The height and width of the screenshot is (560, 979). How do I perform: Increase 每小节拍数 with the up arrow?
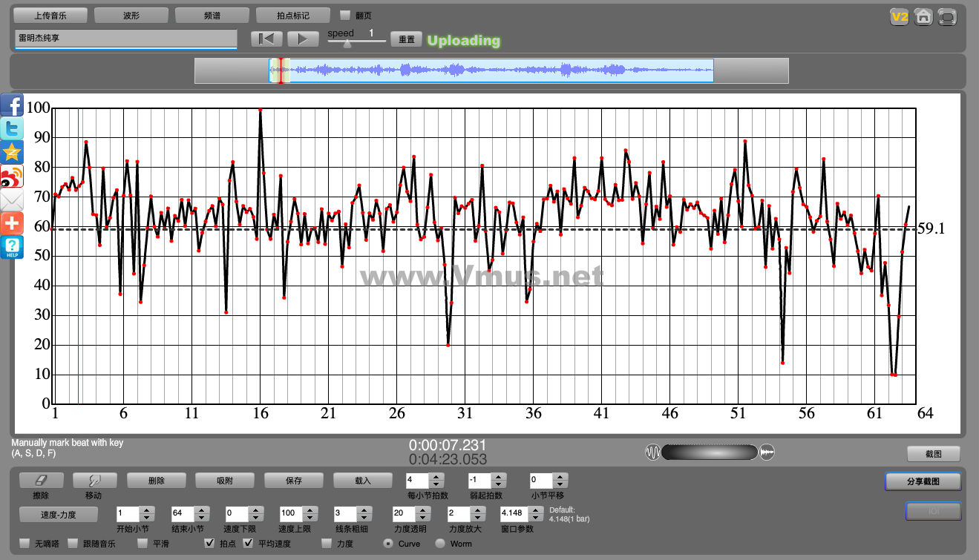pyautogui.click(x=436, y=477)
